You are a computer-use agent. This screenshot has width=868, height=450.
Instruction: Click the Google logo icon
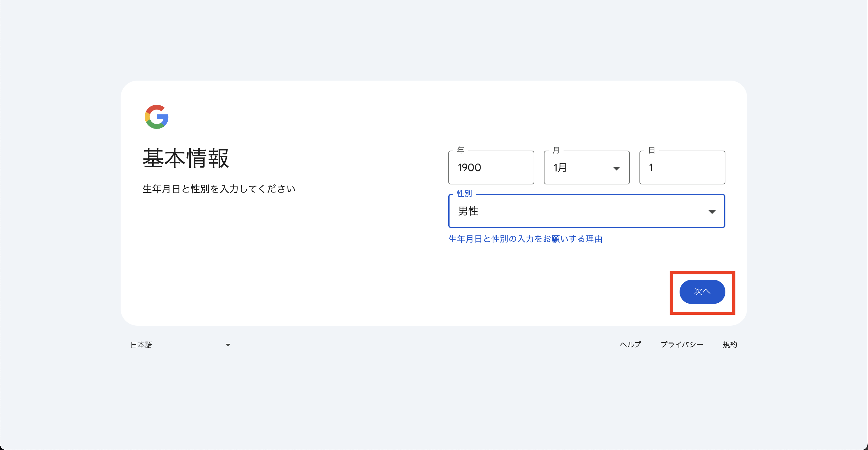(156, 117)
